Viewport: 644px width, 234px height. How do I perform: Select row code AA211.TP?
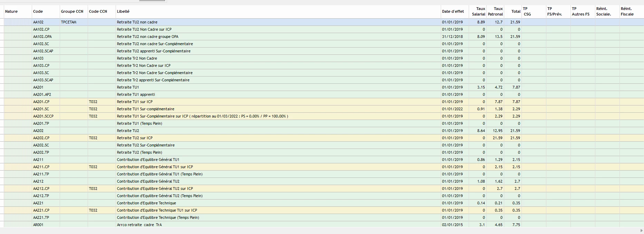[x=41, y=174]
